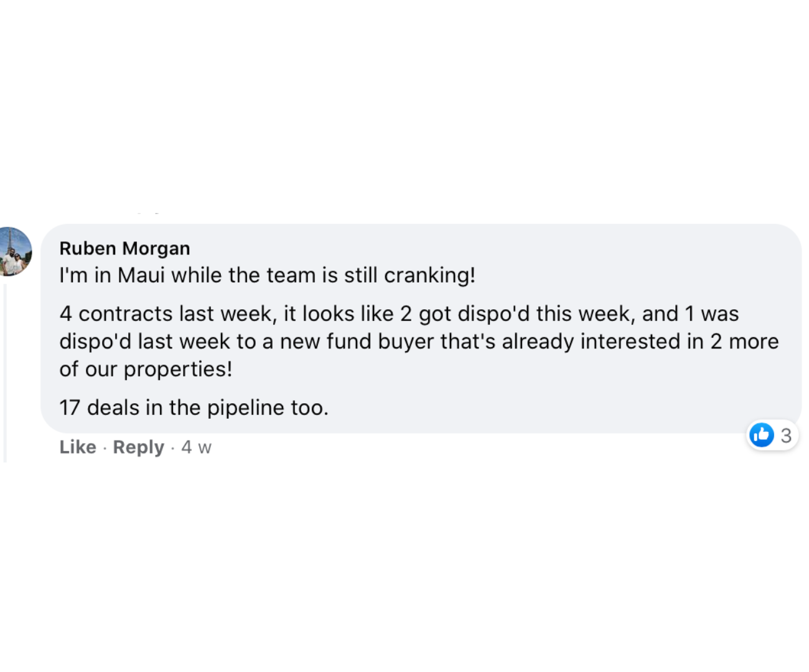Reply to Ruben Morgan's comment

[x=138, y=447]
